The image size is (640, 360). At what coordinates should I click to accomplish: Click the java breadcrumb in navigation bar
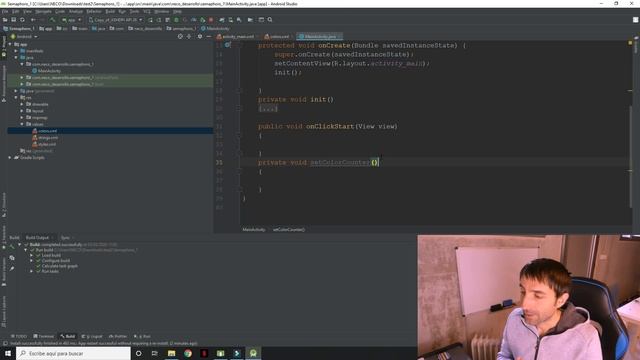[x=98, y=29]
